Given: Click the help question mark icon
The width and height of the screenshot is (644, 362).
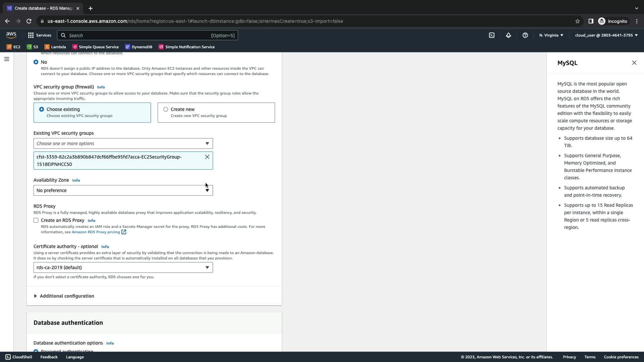Looking at the screenshot, I should tap(525, 35).
